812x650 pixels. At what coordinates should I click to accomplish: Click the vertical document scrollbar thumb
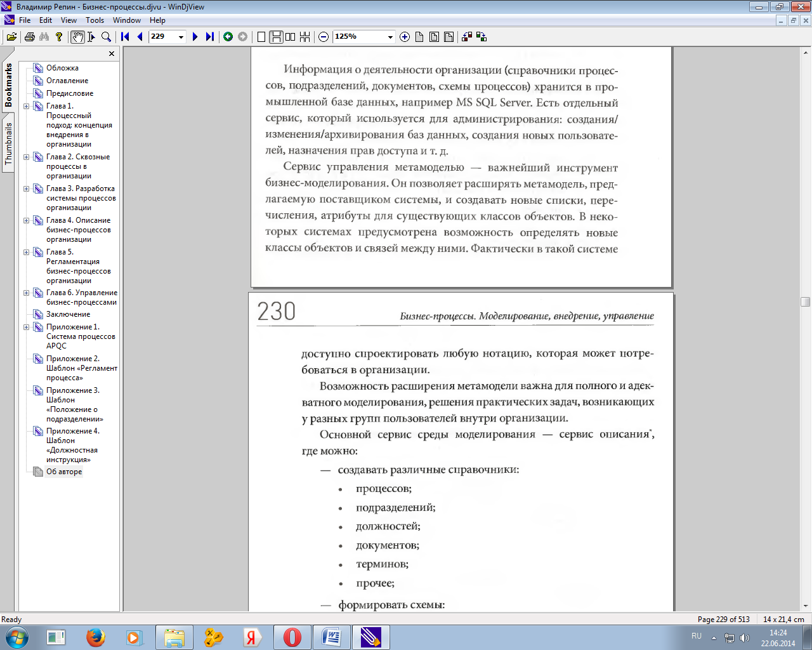click(806, 302)
